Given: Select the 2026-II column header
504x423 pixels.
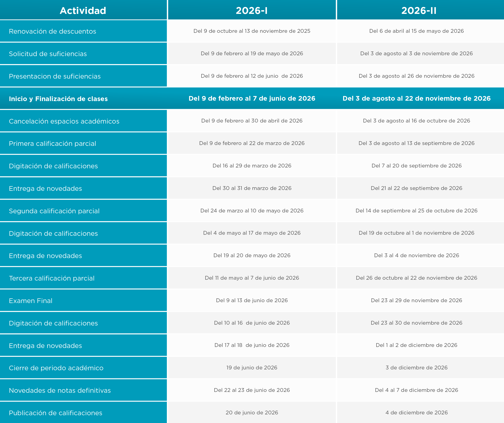Looking at the screenshot, I should [x=419, y=11].
